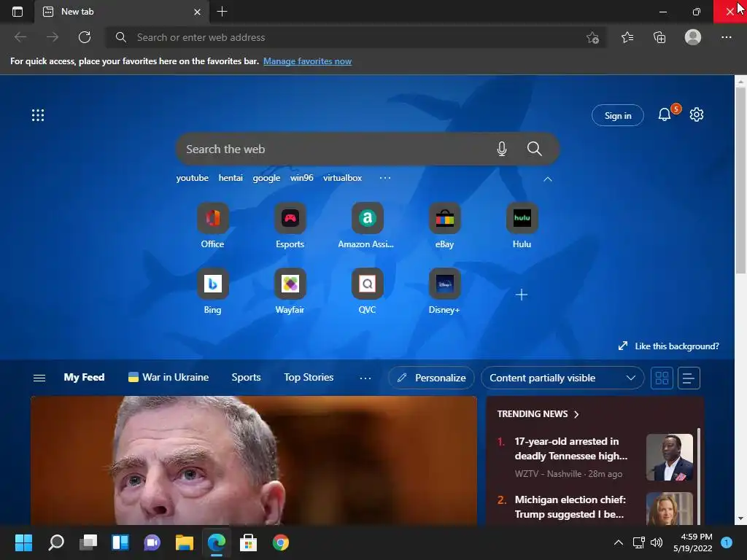Search for google from recent searches
This screenshot has width=747, height=560.
click(266, 178)
